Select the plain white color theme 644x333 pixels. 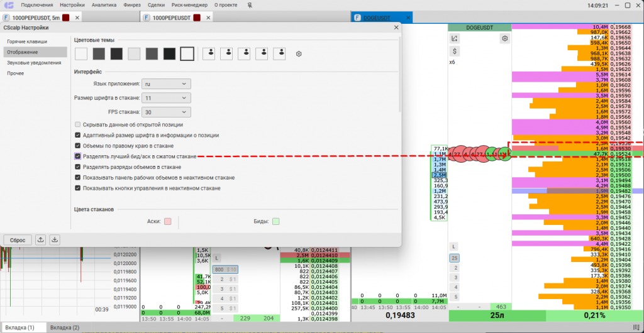point(81,54)
